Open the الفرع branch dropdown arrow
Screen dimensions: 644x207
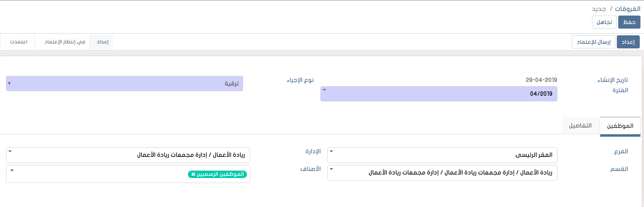pos(331,152)
